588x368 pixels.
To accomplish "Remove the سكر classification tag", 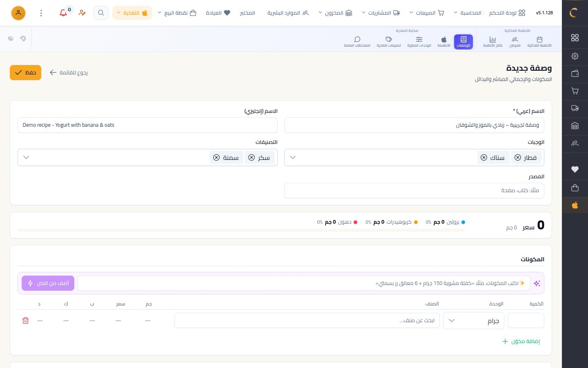I will pyautogui.click(x=252, y=157).
